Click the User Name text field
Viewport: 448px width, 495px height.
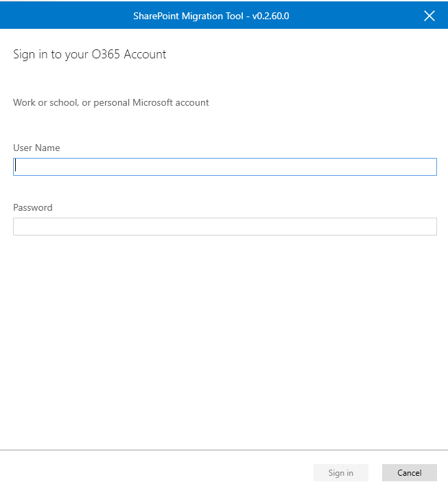[x=225, y=167]
